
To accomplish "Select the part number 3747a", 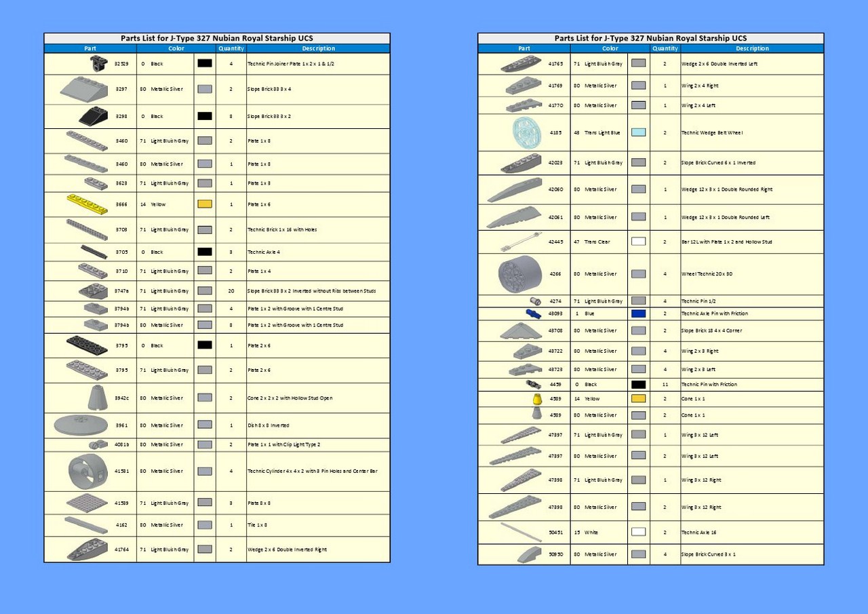I will point(121,290).
